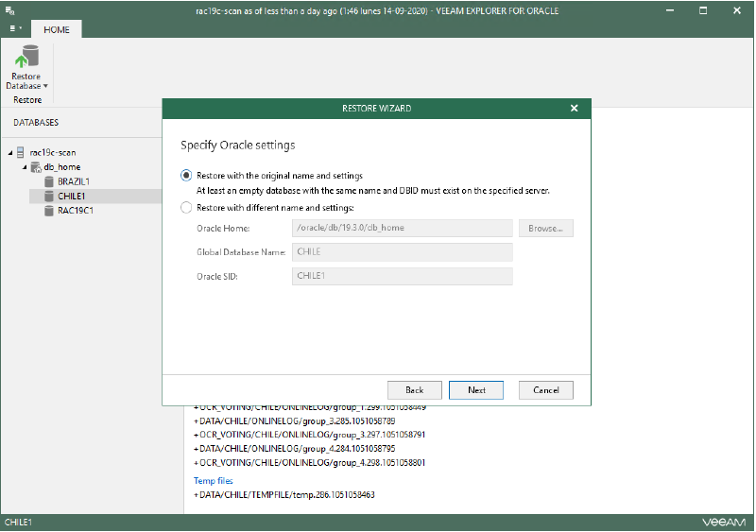The width and height of the screenshot is (756, 532).
Task: Click the BRAZIL1 database icon
Action: [x=49, y=181]
